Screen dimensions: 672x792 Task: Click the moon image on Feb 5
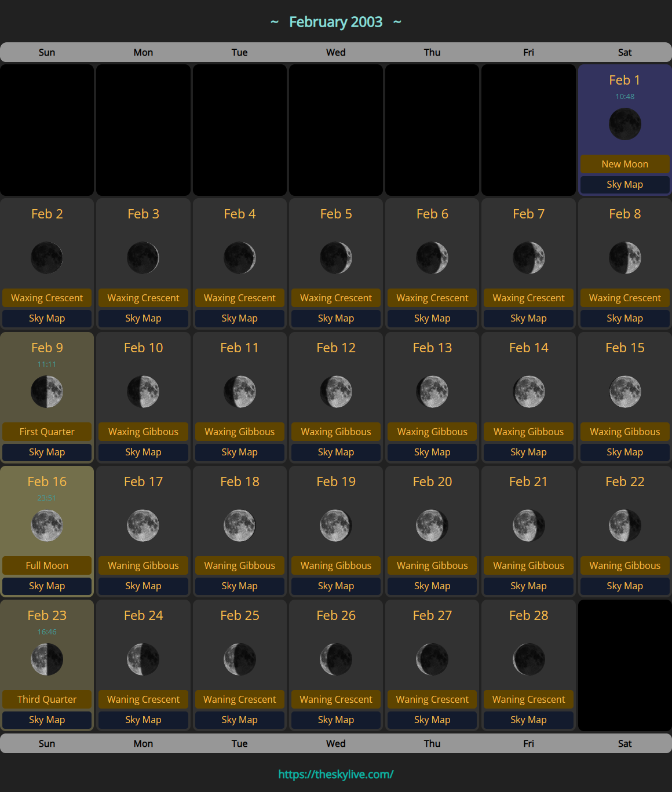[x=336, y=258]
